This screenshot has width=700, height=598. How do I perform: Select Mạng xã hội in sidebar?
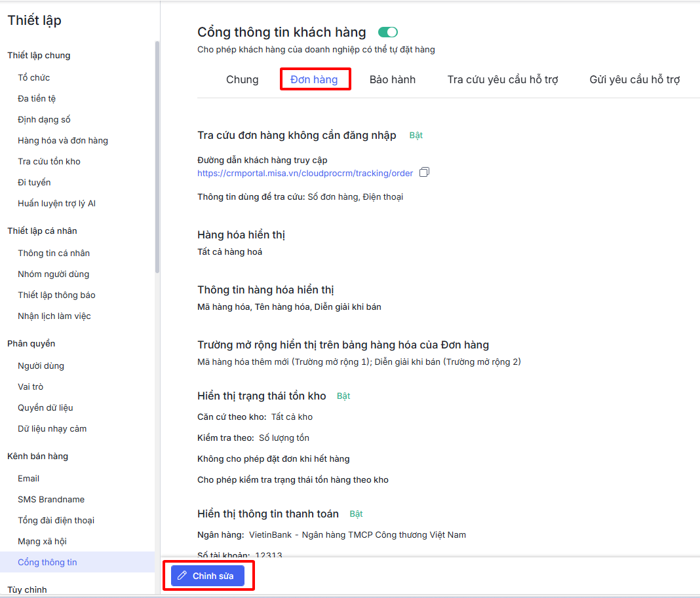(42, 542)
